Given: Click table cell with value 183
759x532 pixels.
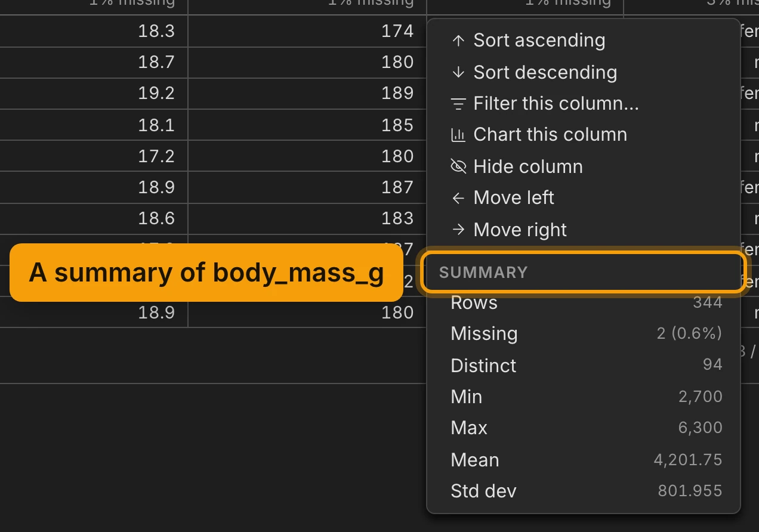Looking at the screenshot, I should [x=307, y=219].
